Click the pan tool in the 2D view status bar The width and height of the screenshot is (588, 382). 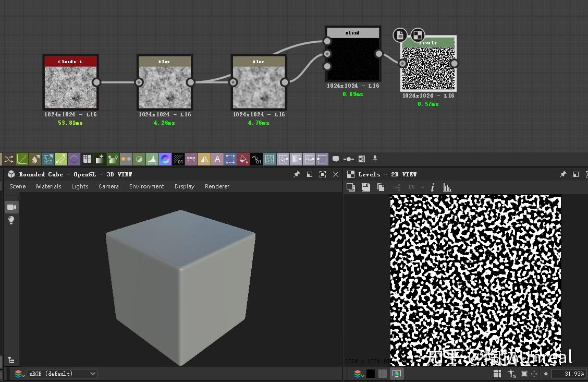click(x=534, y=374)
